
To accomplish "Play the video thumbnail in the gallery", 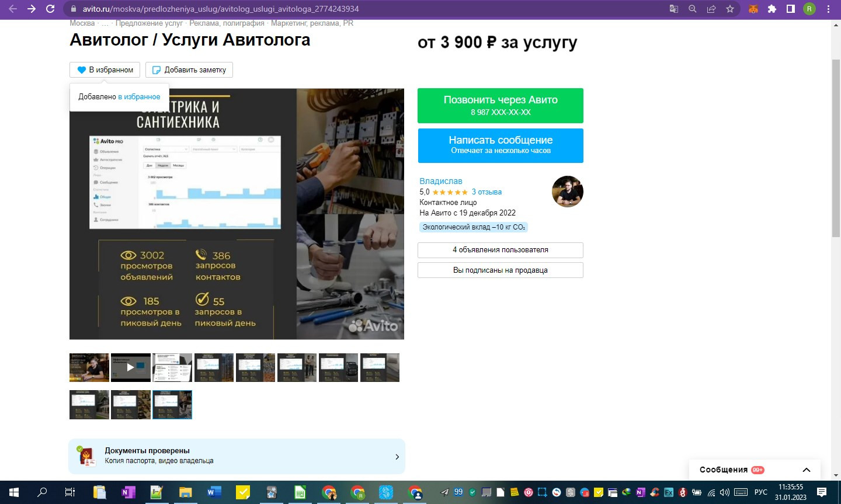I will click(x=131, y=367).
